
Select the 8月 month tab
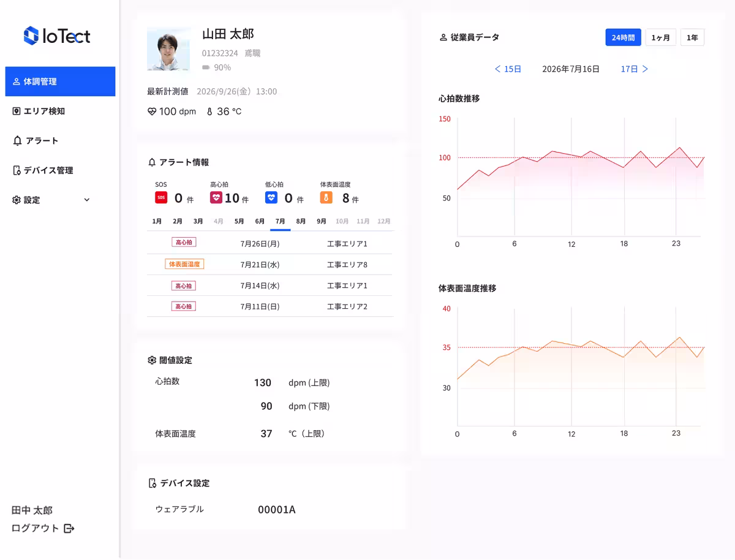tap(301, 221)
